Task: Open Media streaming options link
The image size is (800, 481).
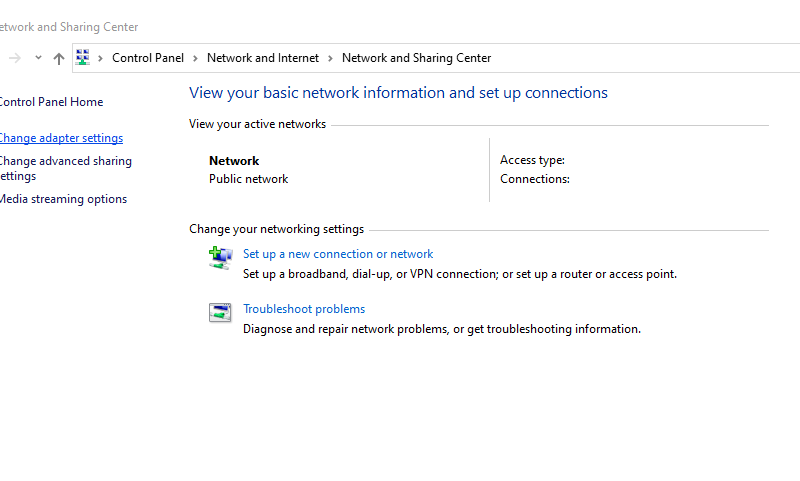Action: pyautogui.click(x=63, y=199)
